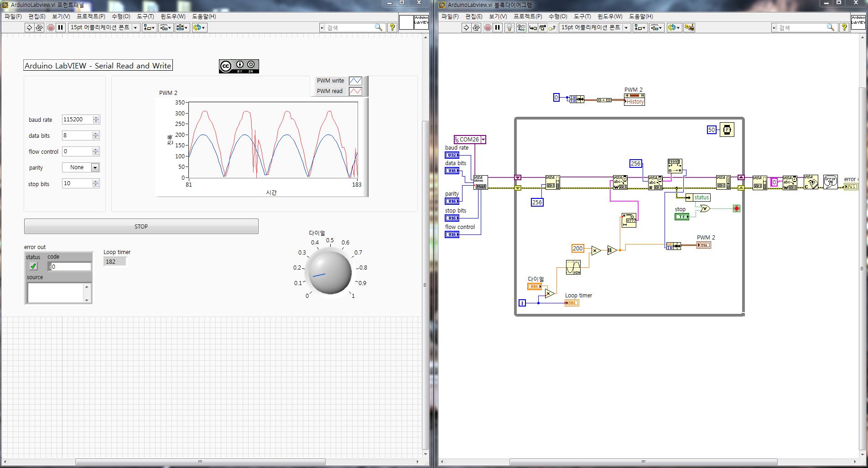Open context help in front panel window
The width and height of the screenshot is (868, 468).
tap(392, 27)
